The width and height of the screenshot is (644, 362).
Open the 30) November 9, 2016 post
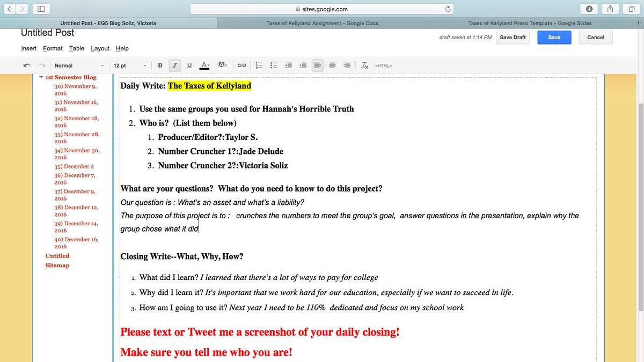75,90
